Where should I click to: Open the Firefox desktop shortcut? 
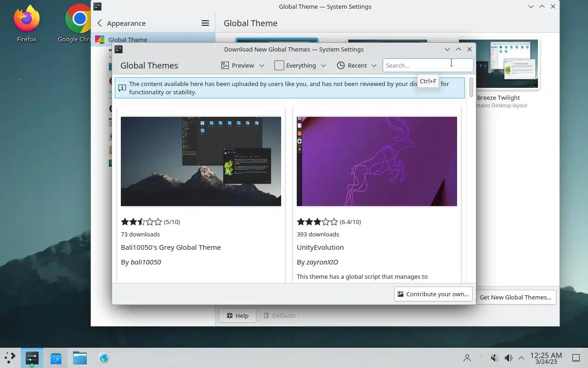(27, 24)
